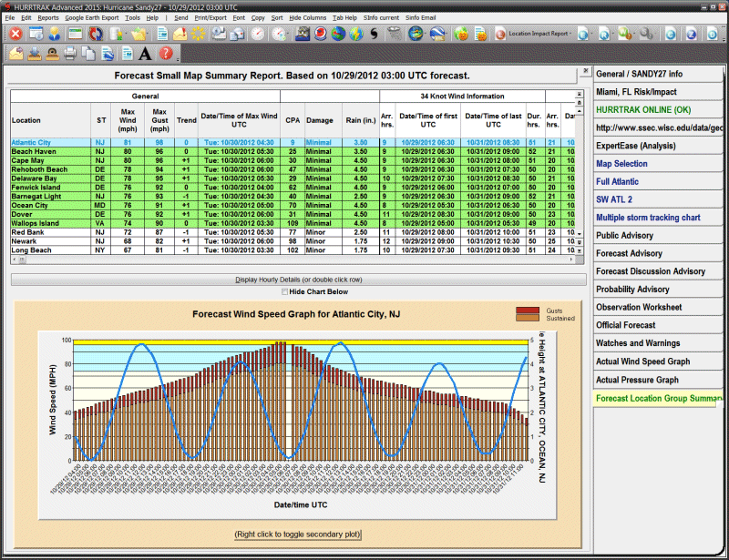Click the Hide Columns command

coord(307,17)
